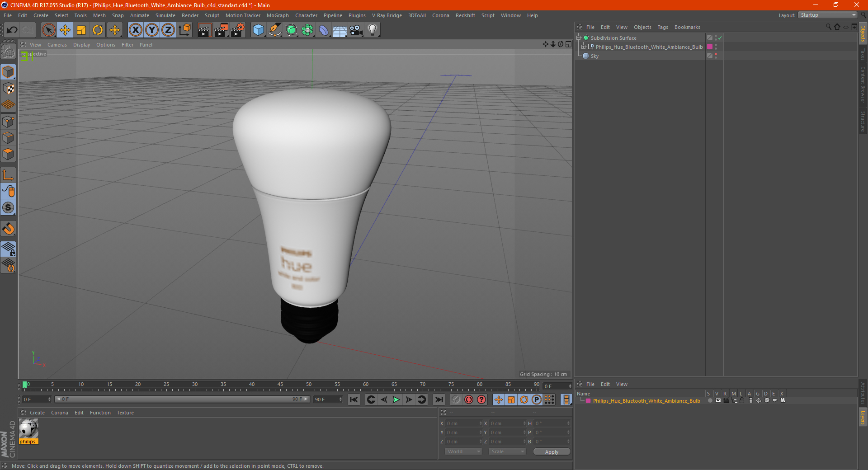Open the Scale mode dropdown
This screenshot has height=470, width=868.
507,451
